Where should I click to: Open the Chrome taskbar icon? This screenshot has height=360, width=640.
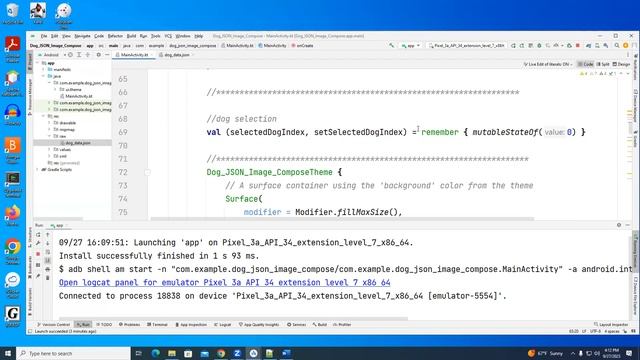pos(221,353)
